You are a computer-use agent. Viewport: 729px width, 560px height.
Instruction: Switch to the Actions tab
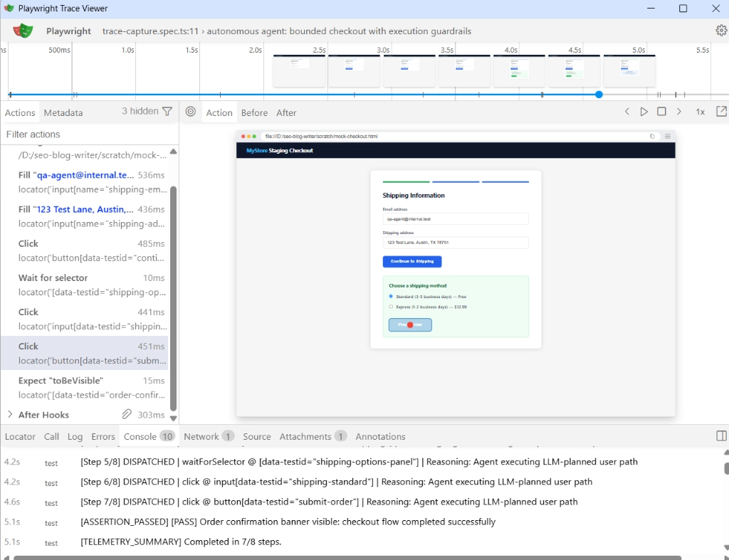[20, 112]
